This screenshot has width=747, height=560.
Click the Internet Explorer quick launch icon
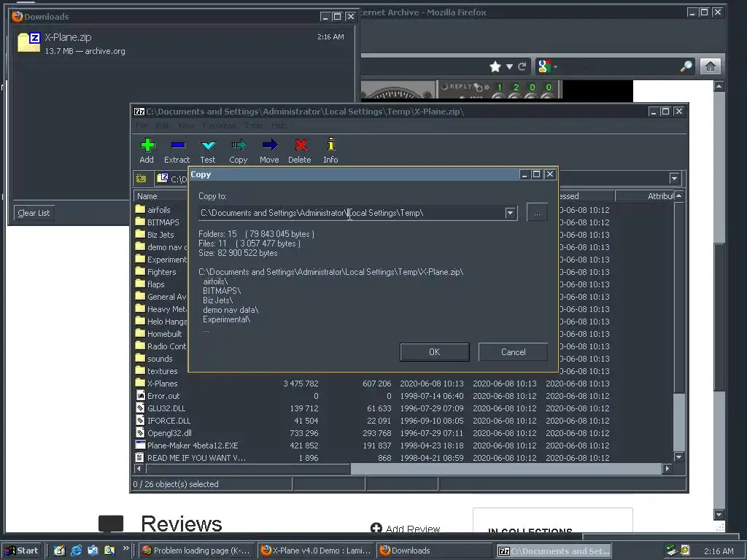76,551
